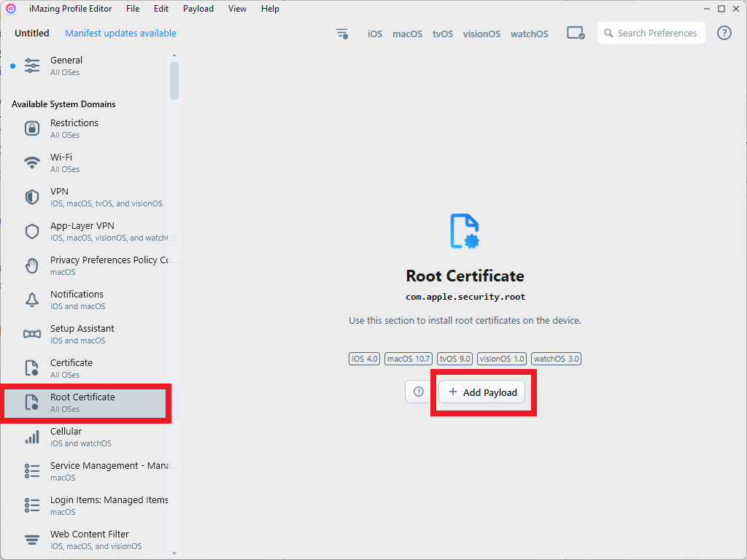Select the Cellular domain label

pyautogui.click(x=66, y=432)
